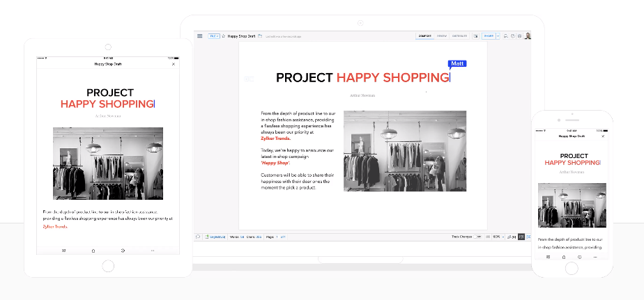
Task: Click the block handle icon left of heading
Action: coord(249,79)
